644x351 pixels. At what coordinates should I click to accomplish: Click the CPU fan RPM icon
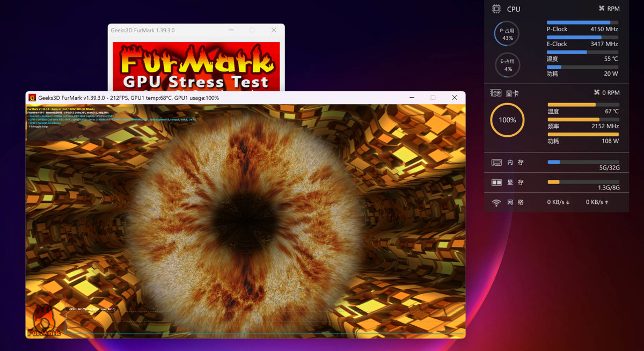pos(602,9)
